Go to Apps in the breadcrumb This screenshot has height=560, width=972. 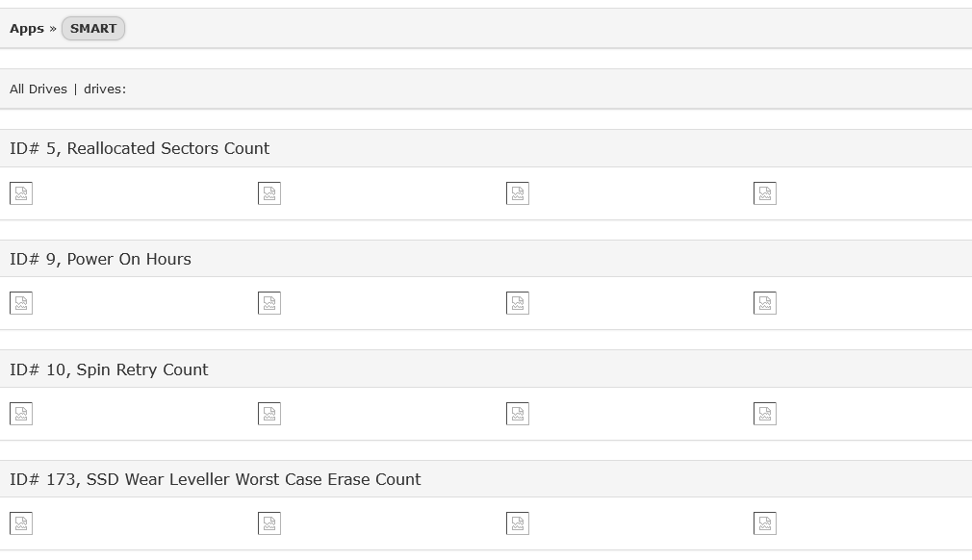27,29
